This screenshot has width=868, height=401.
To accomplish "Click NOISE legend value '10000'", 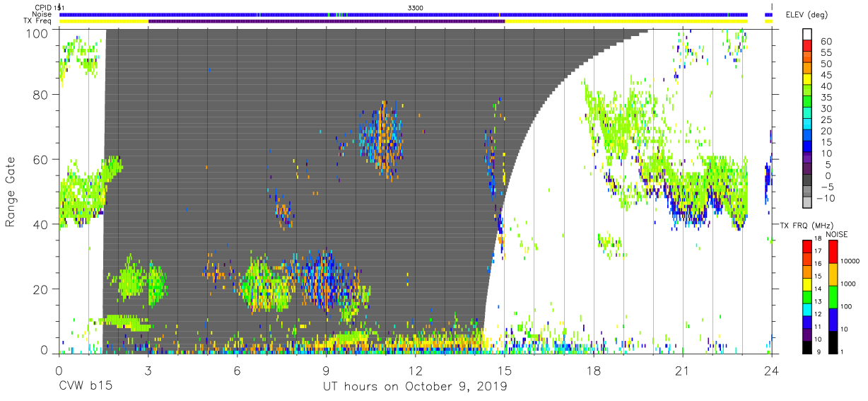I will pyautogui.click(x=852, y=262).
